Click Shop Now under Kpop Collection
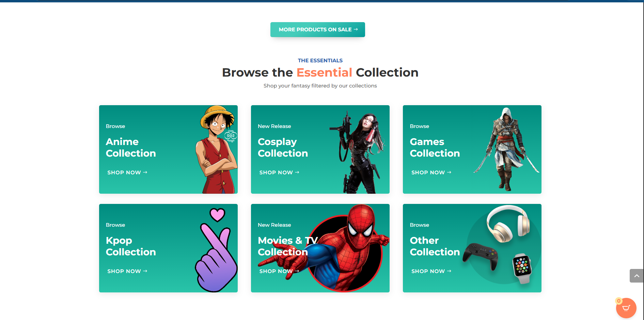644x320 pixels. [x=127, y=271]
